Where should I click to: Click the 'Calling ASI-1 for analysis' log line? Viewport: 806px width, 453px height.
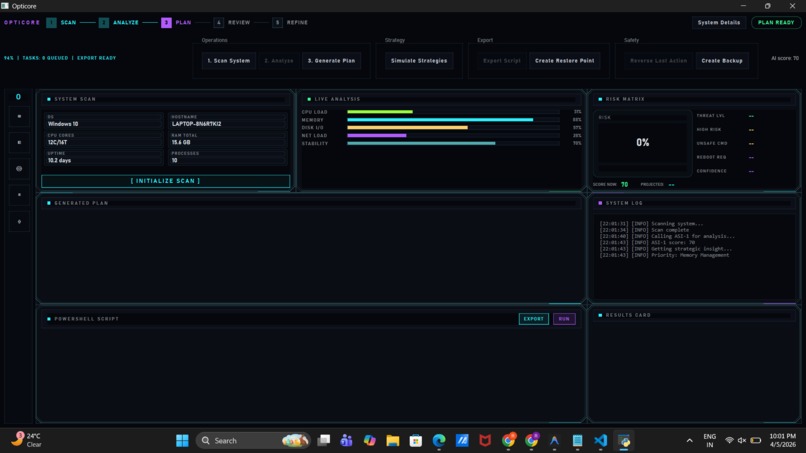pos(667,236)
